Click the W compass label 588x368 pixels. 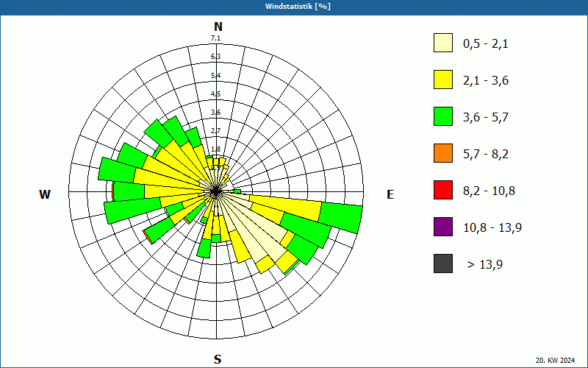[45, 194]
